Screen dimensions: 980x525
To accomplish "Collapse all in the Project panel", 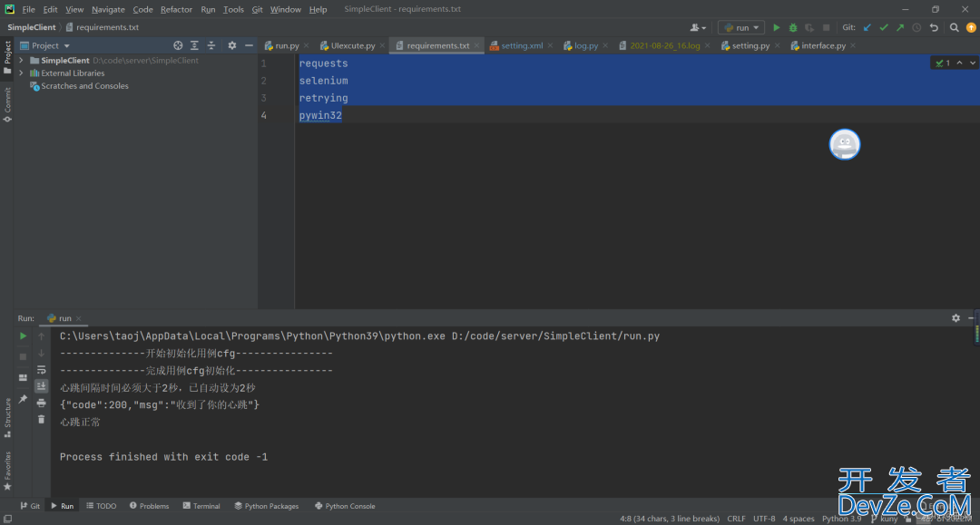I will [211, 45].
